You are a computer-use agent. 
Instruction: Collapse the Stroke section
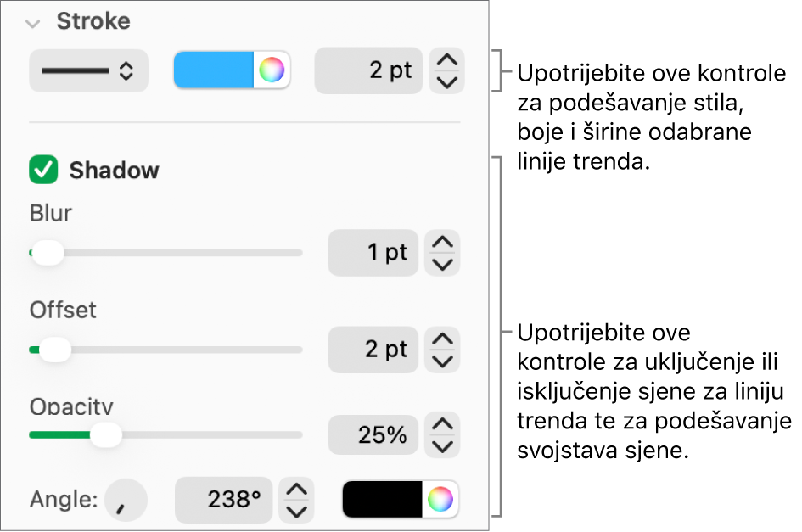(32, 23)
